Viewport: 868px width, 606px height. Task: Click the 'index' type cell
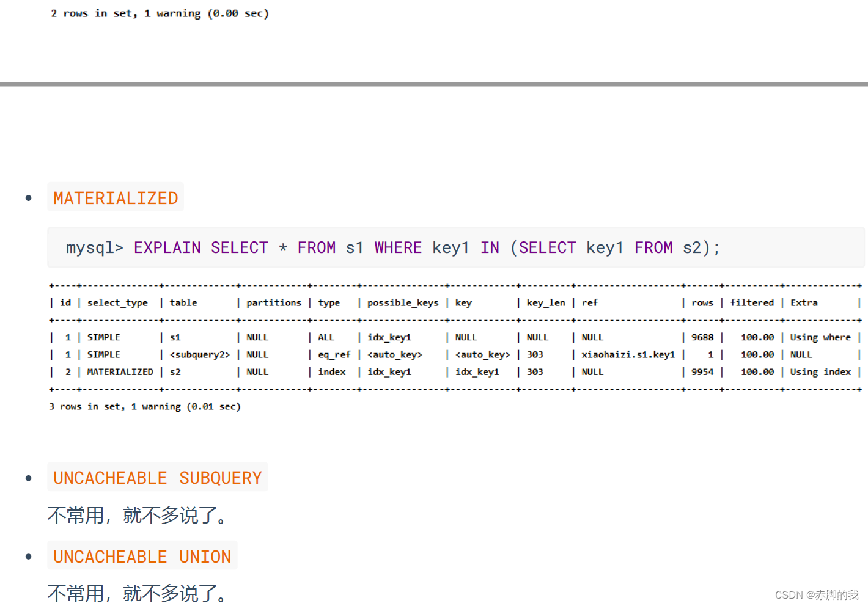332,371
